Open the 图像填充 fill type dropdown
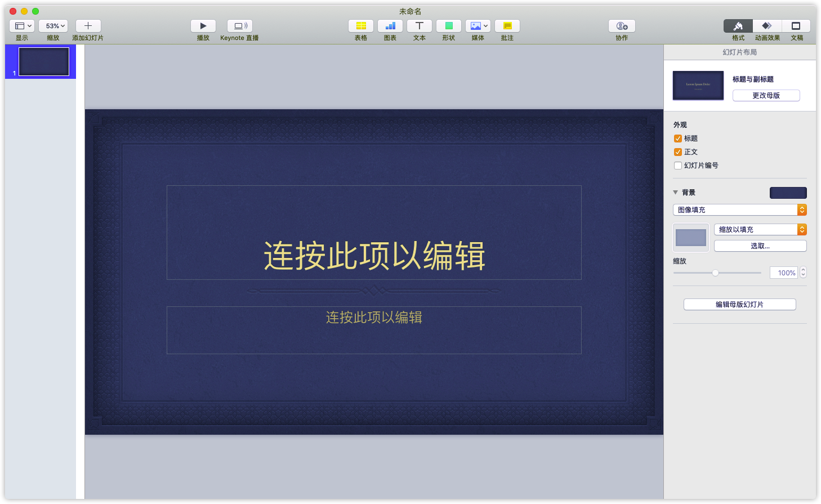Screen dimensions: 821x504 [x=740, y=210]
